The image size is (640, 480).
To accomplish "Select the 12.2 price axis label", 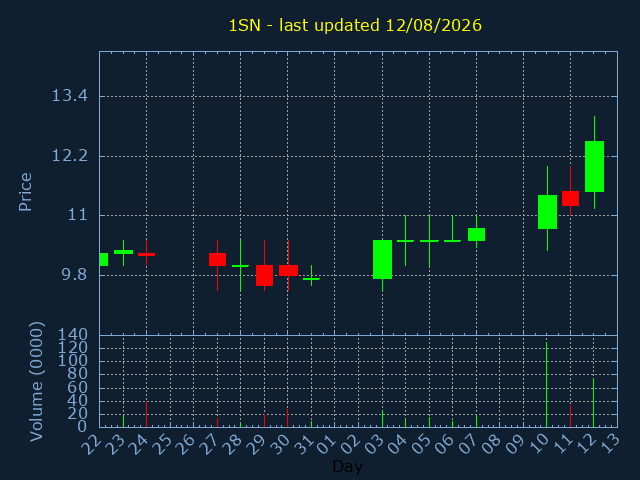I will [x=70, y=156].
